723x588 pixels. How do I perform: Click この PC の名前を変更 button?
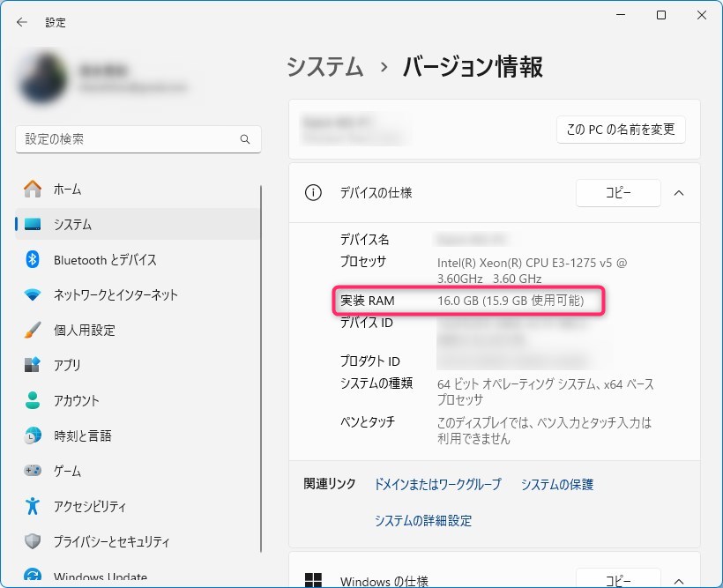(621, 130)
